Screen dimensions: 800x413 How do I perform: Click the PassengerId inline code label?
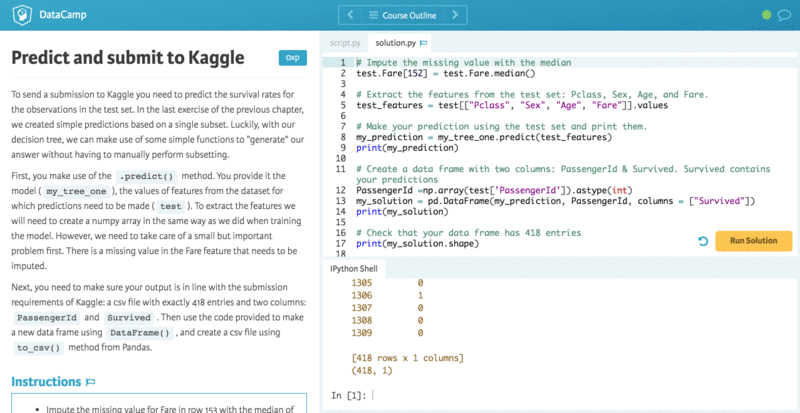(x=46, y=318)
